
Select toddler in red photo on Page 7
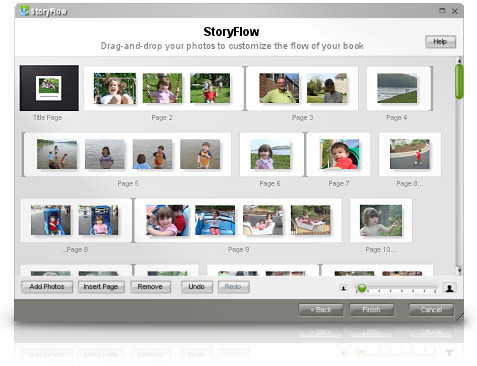(339, 154)
